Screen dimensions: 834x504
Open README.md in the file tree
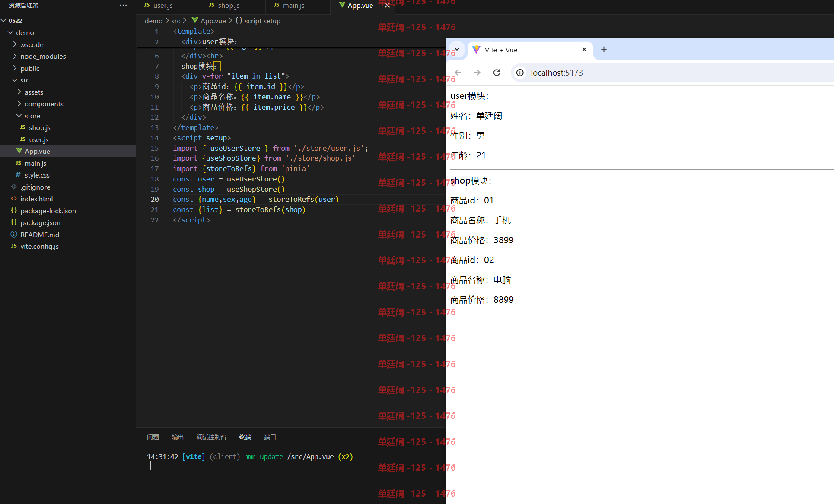coord(40,235)
